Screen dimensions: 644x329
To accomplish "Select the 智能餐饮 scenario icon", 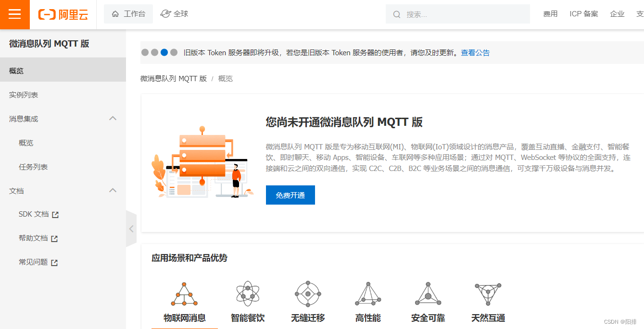I will pos(247,294).
